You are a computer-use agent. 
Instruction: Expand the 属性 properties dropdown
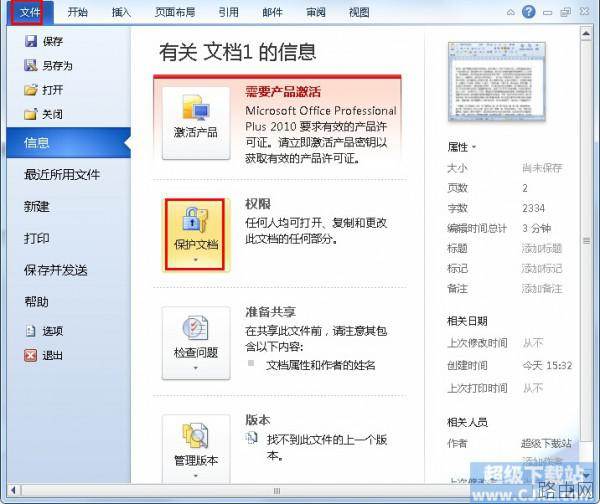coord(461,147)
